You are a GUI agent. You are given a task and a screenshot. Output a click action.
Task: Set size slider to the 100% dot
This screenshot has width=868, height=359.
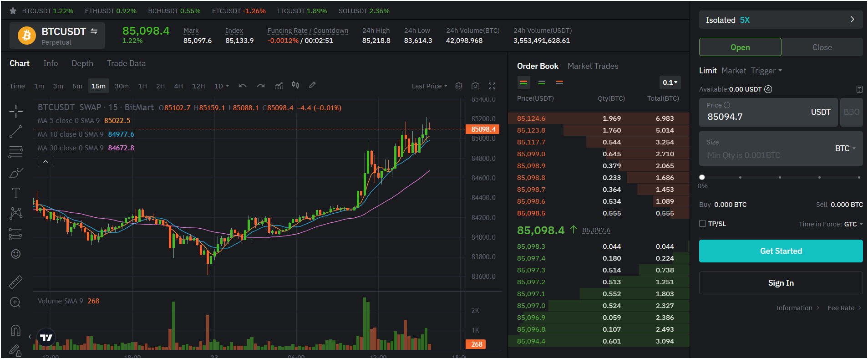point(859,177)
